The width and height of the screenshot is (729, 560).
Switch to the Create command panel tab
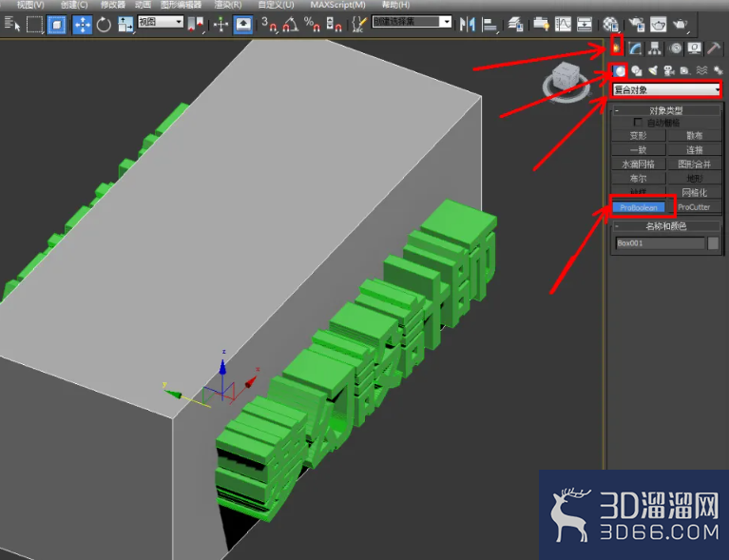pyautogui.click(x=617, y=47)
